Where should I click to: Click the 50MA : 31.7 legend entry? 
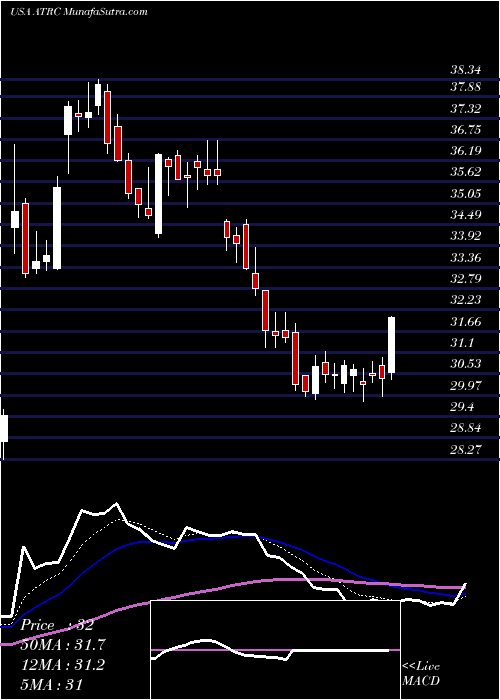(63, 645)
